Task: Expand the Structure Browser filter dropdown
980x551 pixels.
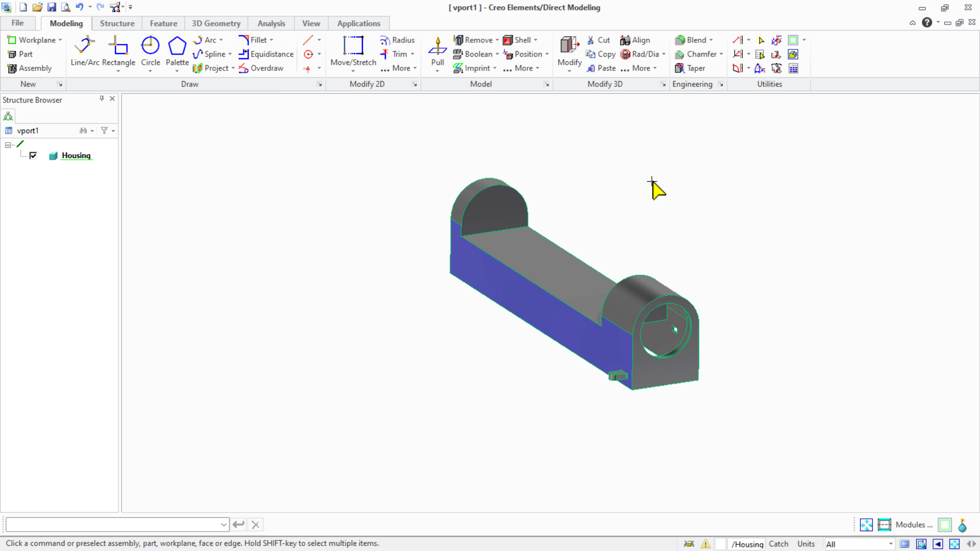Action: pyautogui.click(x=113, y=131)
